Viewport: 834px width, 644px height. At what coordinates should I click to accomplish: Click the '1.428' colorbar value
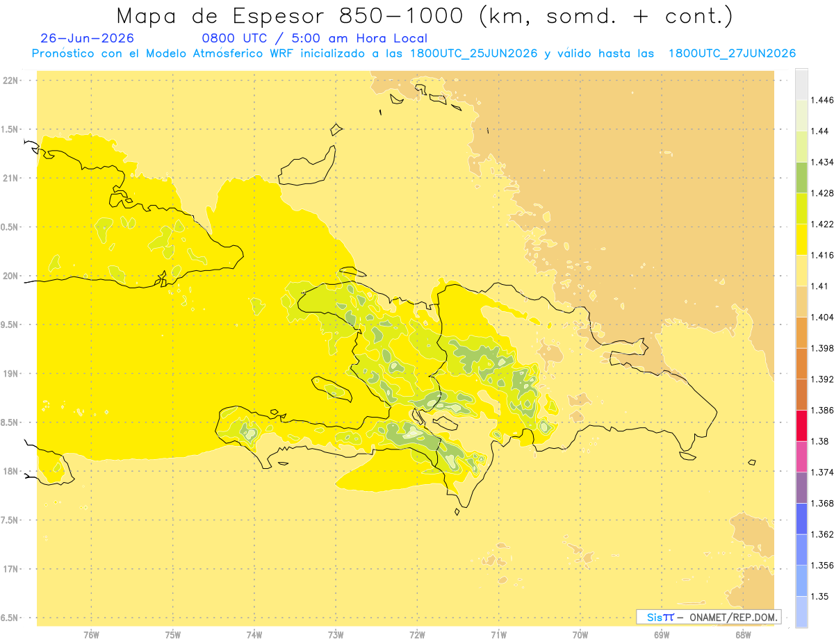(x=822, y=193)
